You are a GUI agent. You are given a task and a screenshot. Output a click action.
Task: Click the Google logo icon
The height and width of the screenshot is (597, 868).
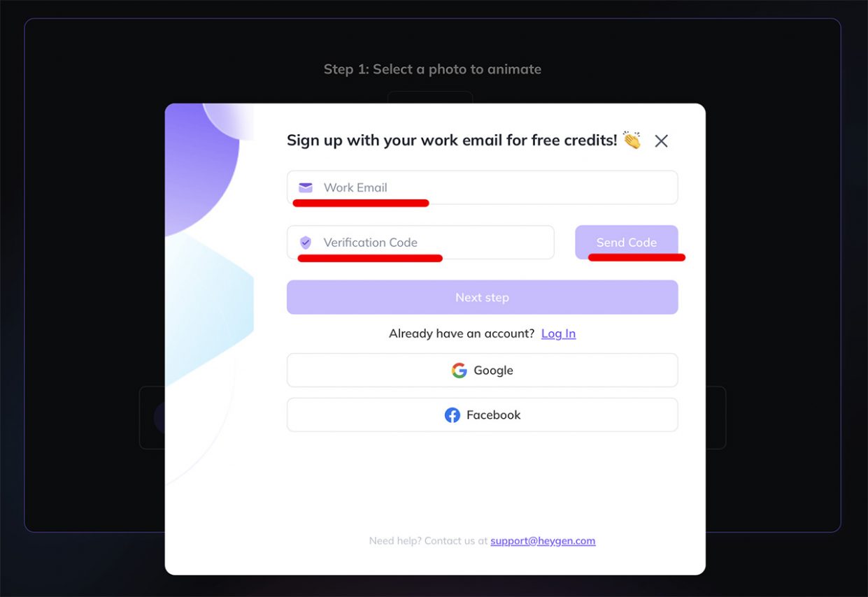click(459, 371)
